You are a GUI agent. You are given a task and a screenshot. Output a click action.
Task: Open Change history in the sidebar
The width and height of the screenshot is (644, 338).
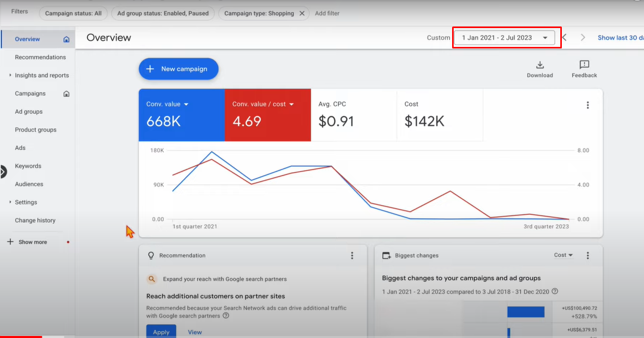click(35, 220)
